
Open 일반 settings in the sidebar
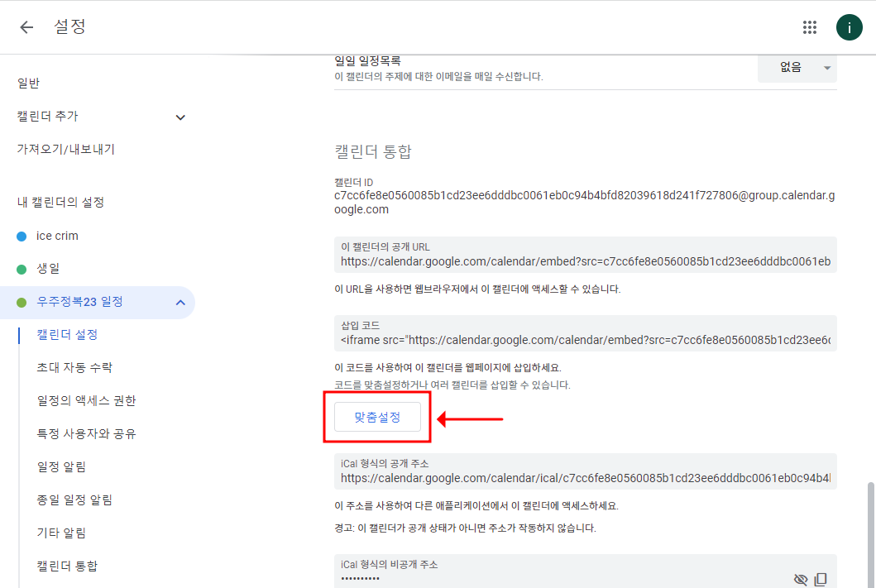(x=29, y=84)
